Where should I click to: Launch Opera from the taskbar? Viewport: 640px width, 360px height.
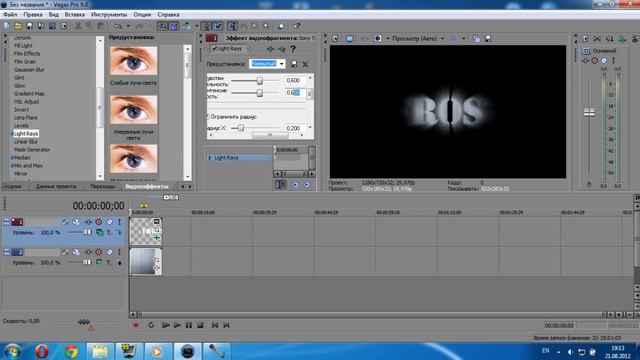tap(42, 351)
